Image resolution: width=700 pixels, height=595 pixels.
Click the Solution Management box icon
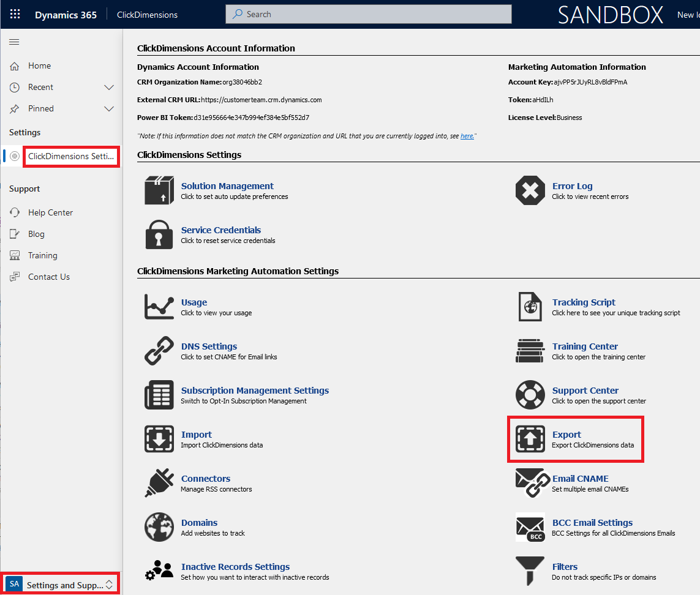coord(159,190)
